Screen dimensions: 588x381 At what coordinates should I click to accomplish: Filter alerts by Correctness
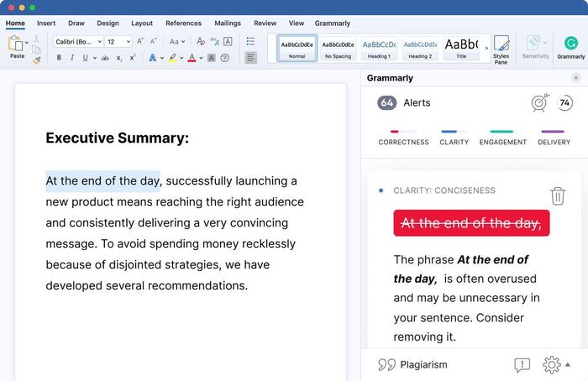[403, 138]
